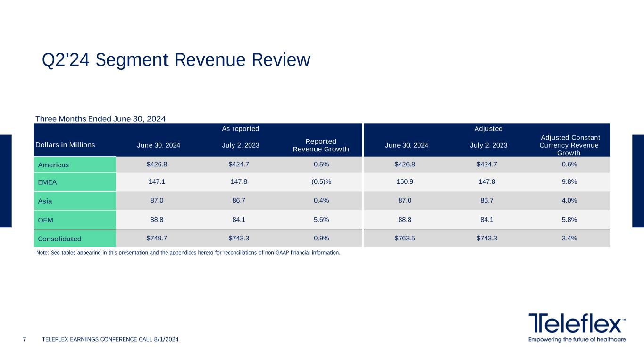Select the OEM row label

click(x=46, y=219)
